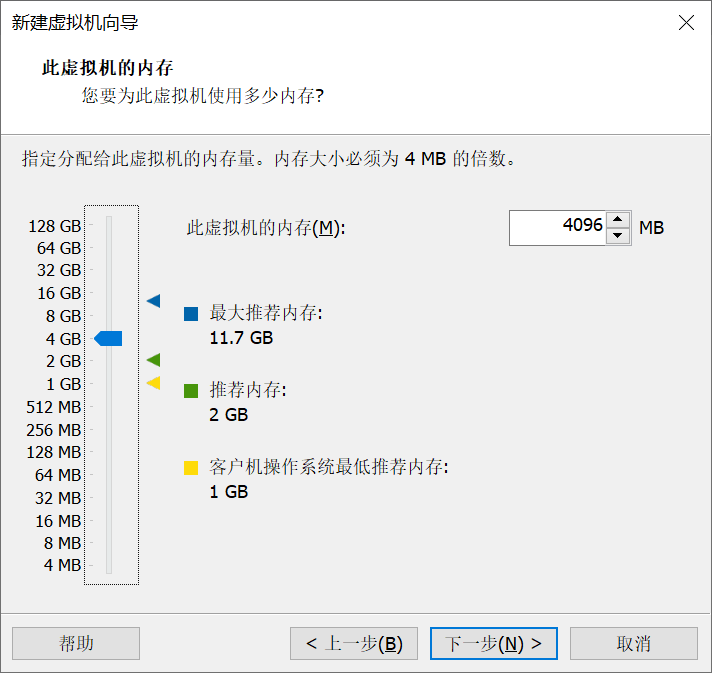Image resolution: width=712 pixels, height=673 pixels.
Task: Close the 新建虚拟机向导 dialog window
Action: point(686,23)
